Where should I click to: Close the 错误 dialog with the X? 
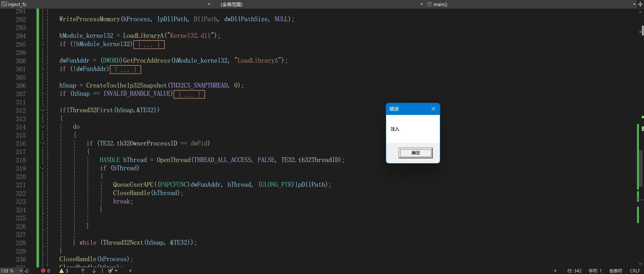(433, 109)
